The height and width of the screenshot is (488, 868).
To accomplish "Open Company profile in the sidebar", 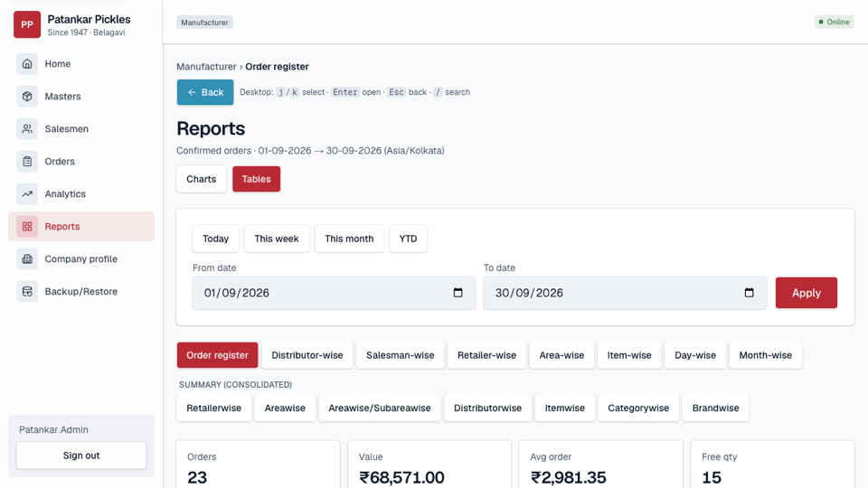I will click(81, 259).
